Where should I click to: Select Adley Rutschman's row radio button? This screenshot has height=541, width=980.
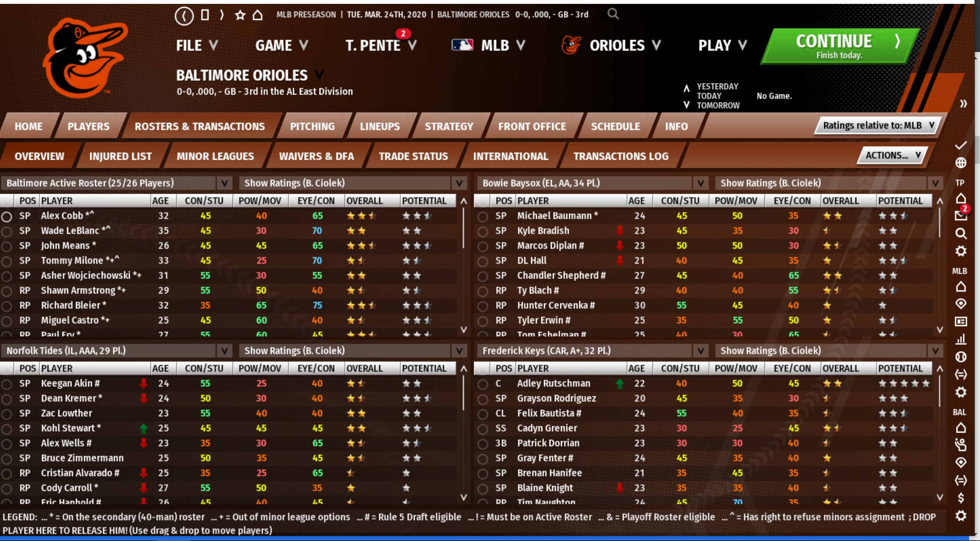[483, 384]
